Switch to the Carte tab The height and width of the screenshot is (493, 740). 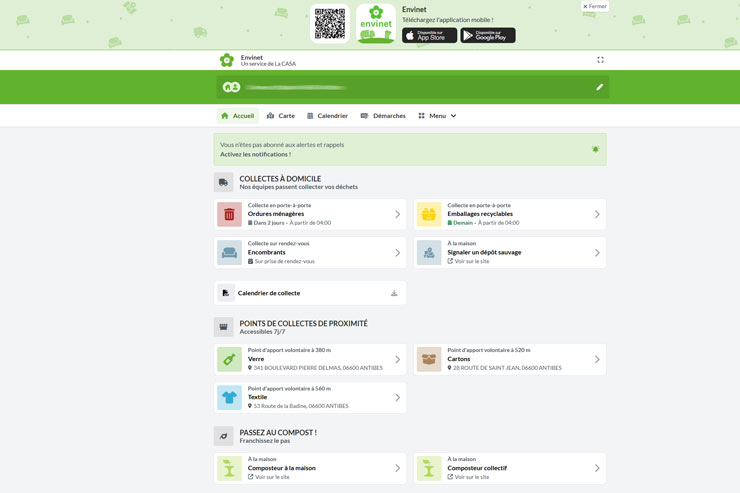pyautogui.click(x=281, y=116)
